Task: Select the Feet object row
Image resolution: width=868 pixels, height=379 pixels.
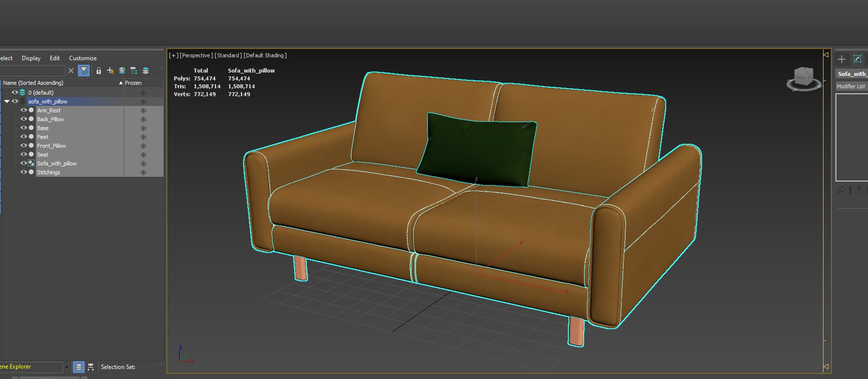Action: pyautogui.click(x=80, y=137)
